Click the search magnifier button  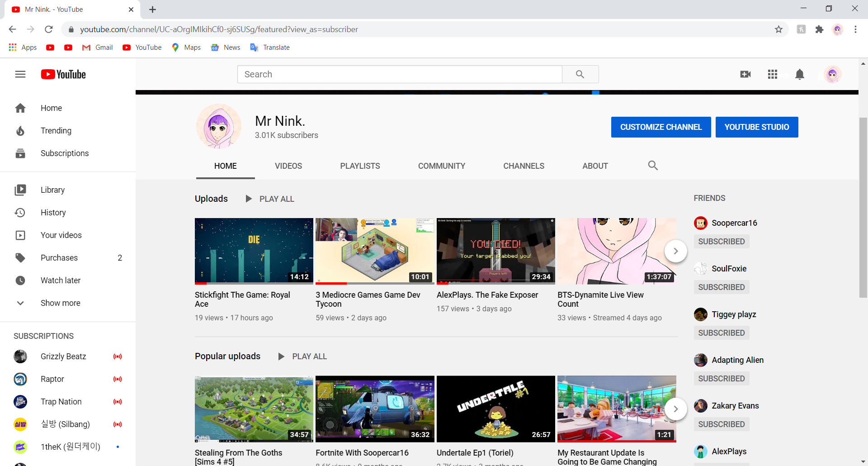pyautogui.click(x=580, y=74)
